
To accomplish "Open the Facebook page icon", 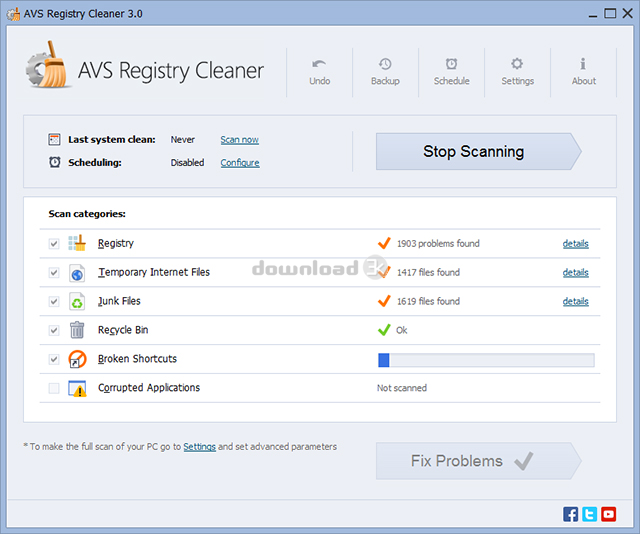I will 570,514.
